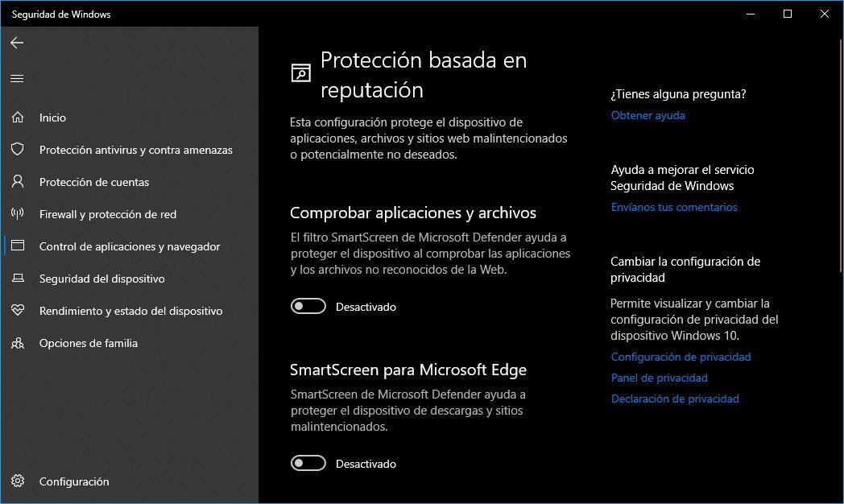Click the shield icon for Protección antivirus

[18, 150]
